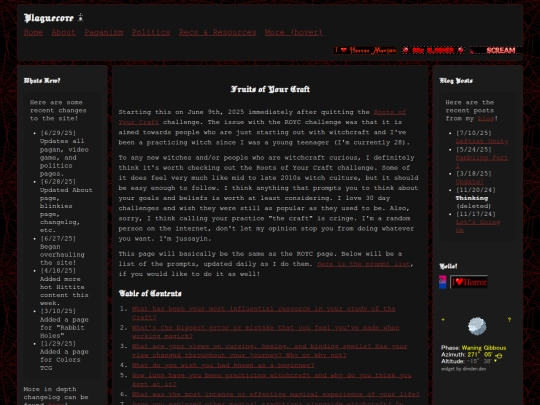Image resolution: width=540 pixels, height=405 pixels.
Task: Open the 'blog' link in Blog Posts
Action: coord(486,118)
